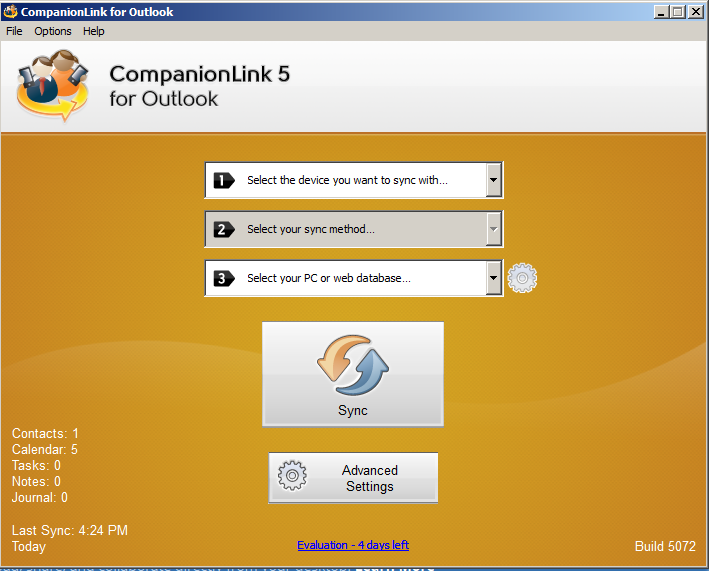This screenshot has width=709, height=576.
Task: Maximize the CompanionLink window
Action: (678, 12)
